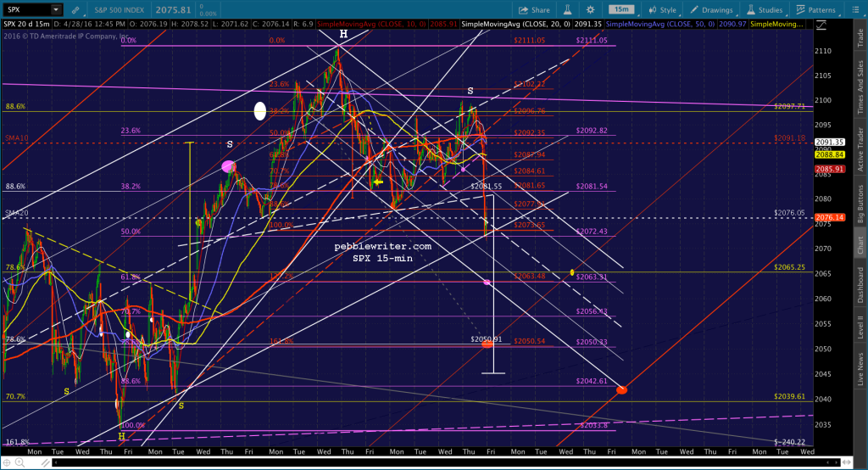
Task: Click the $2065.25 yellow level label
Action: point(789,267)
